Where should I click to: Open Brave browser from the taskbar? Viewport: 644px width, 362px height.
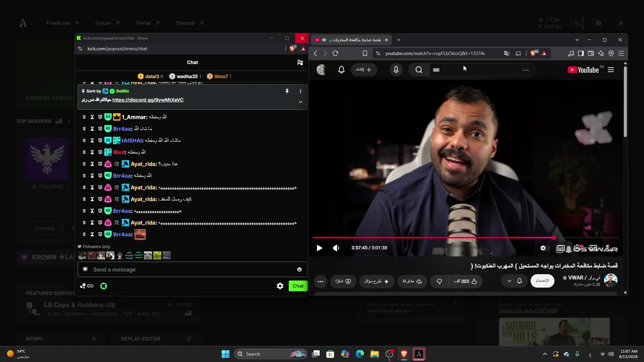point(404,354)
